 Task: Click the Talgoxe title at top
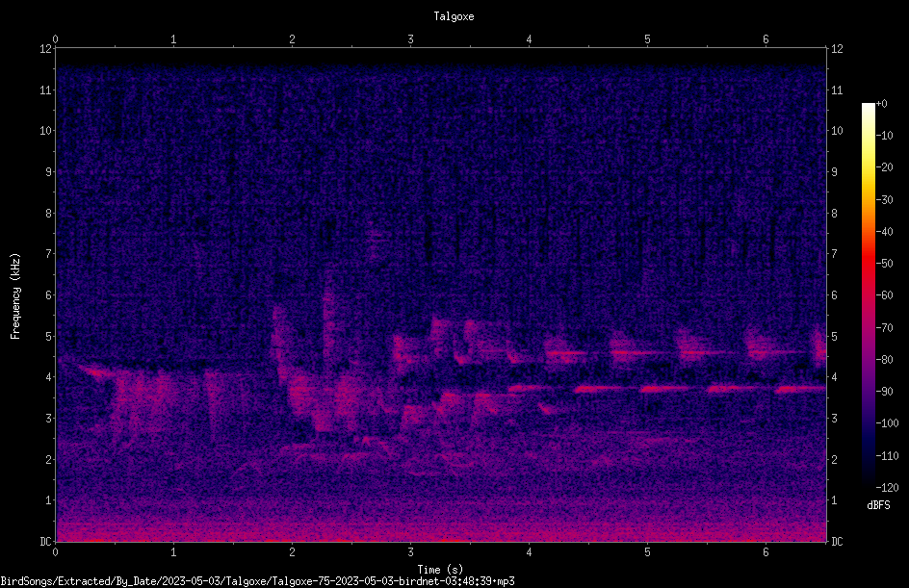(454, 16)
